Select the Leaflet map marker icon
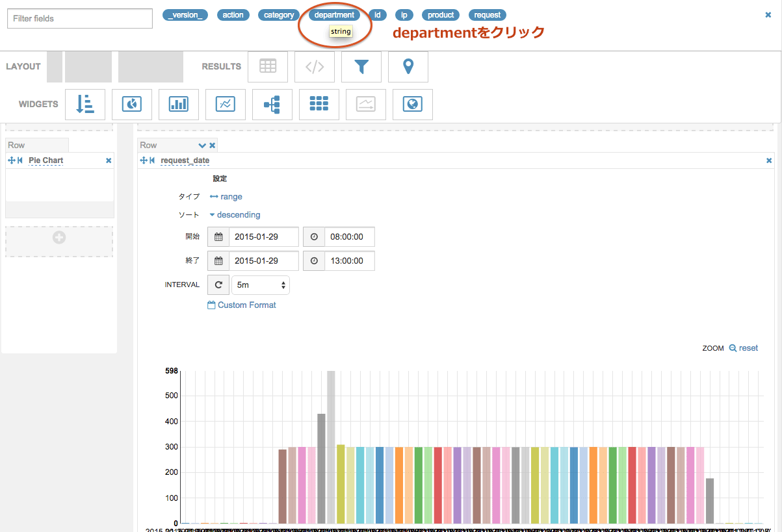782x532 pixels. coord(408,66)
